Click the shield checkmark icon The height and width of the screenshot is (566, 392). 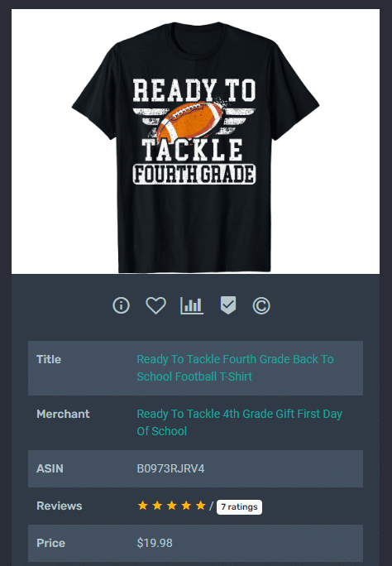228,305
